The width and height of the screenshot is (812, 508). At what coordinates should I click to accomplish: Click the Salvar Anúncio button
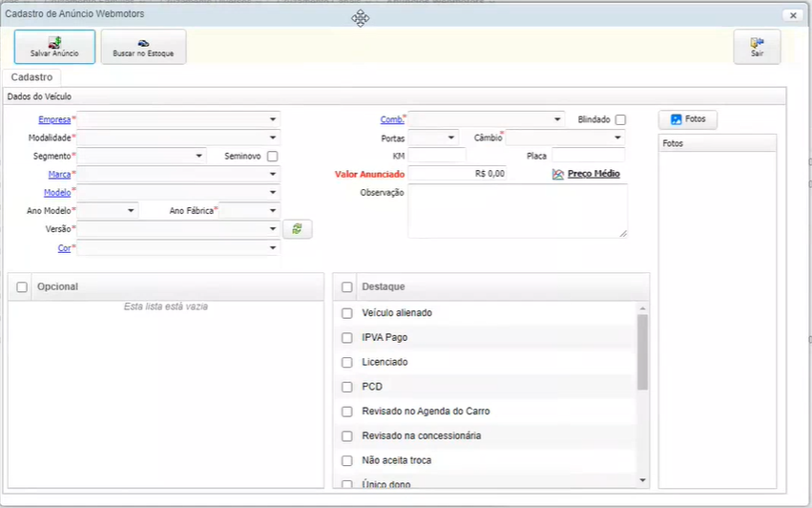pyautogui.click(x=55, y=47)
